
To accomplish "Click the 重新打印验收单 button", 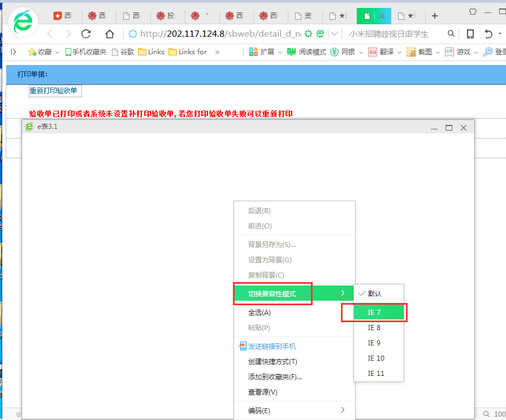I will (x=55, y=91).
